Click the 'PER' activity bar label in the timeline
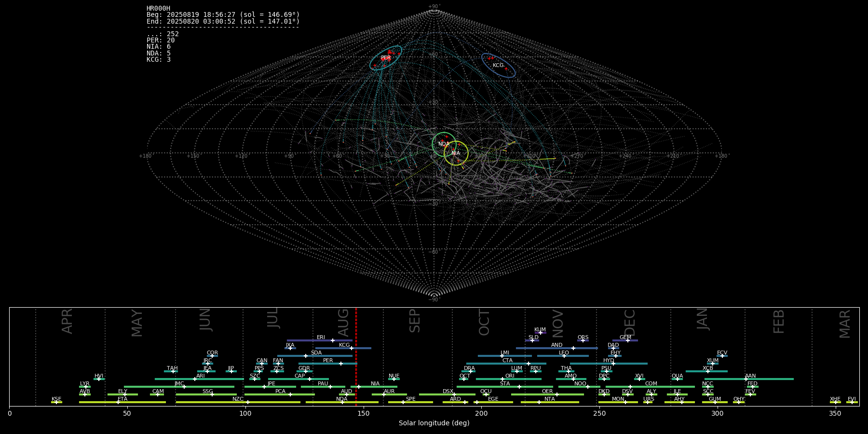Image resolution: width=868 pixels, height=434 pixels. coord(328,361)
